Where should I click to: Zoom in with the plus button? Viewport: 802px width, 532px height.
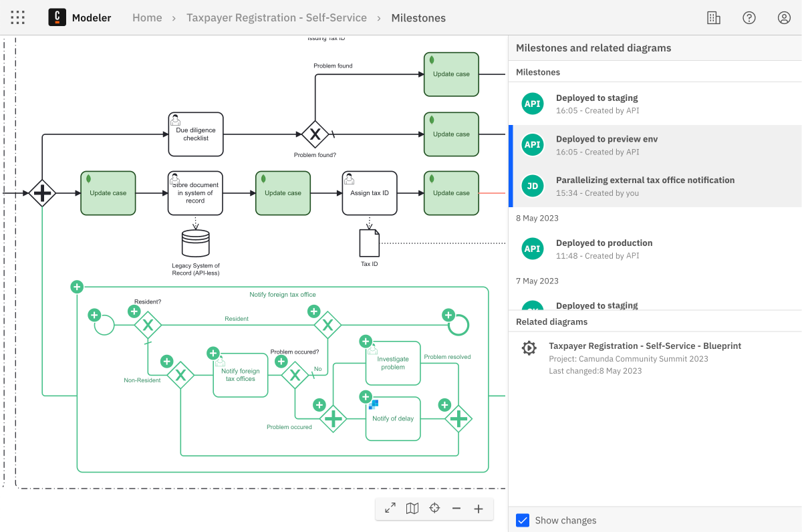(479, 509)
